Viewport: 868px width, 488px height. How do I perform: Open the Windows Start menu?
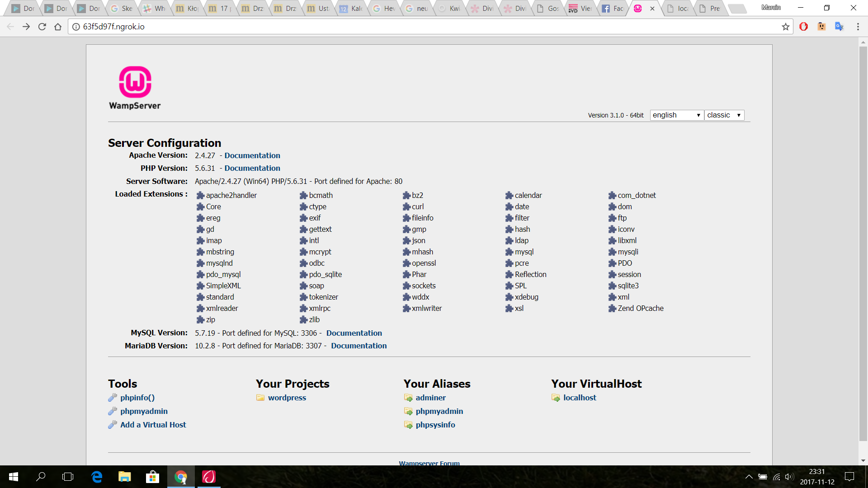pos(14,477)
